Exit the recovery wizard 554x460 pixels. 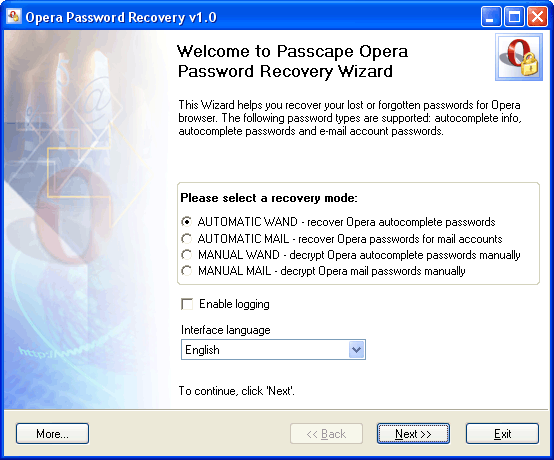pos(502,434)
